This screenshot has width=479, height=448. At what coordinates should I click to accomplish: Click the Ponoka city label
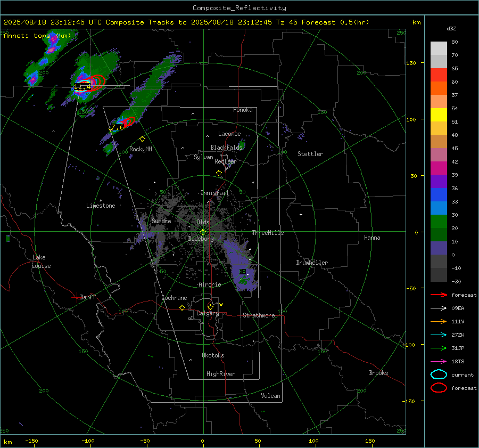pyautogui.click(x=243, y=110)
